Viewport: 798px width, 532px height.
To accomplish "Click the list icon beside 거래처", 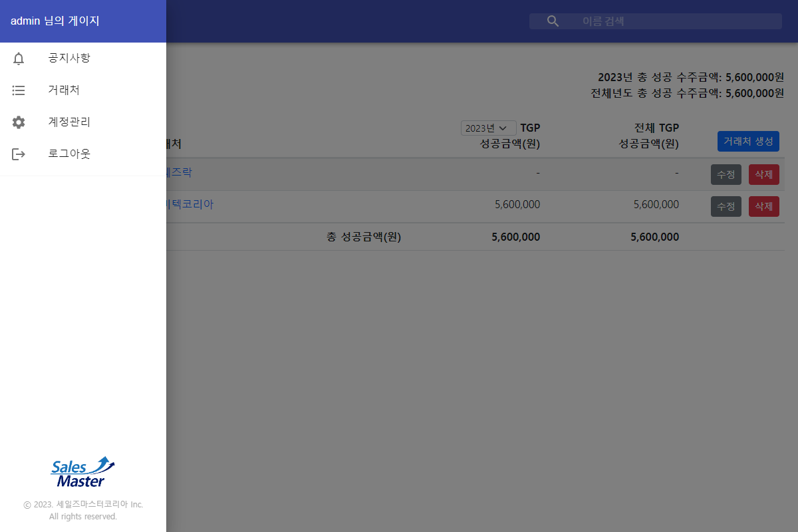I will 19,90.
